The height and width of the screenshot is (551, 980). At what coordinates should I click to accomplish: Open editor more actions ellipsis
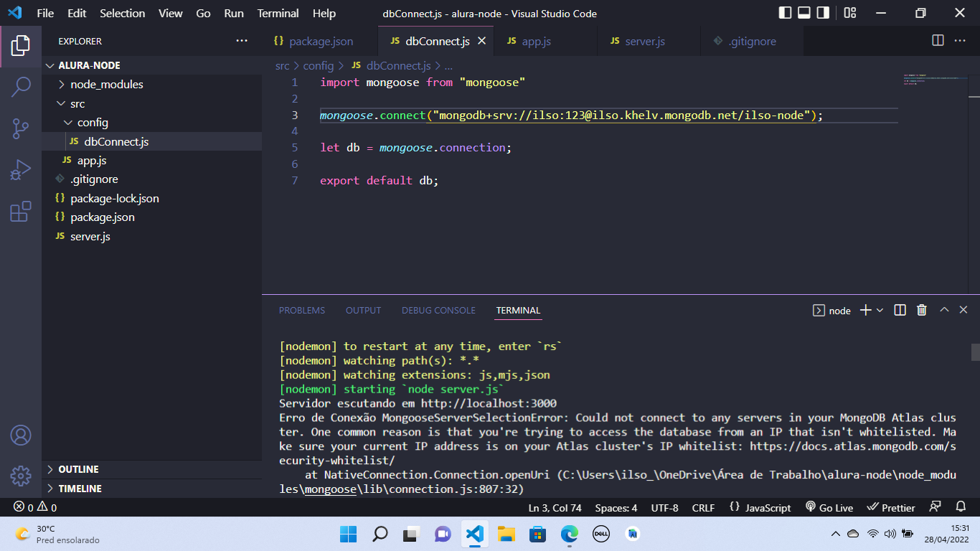click(x=959, y=41)
